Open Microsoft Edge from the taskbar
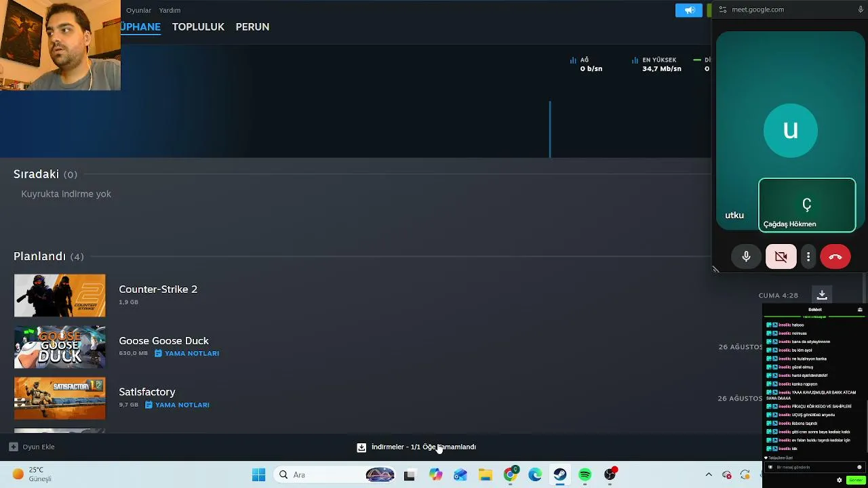 (x=535, y=475)
